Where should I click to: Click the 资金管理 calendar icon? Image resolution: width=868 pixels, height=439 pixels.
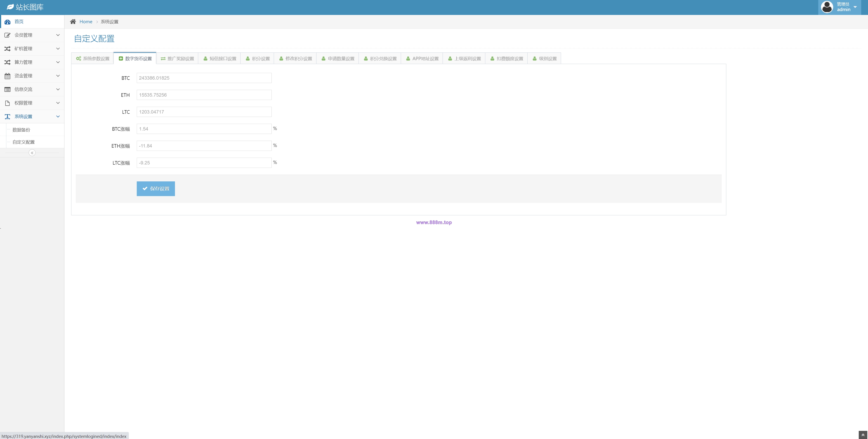point(7,76)
